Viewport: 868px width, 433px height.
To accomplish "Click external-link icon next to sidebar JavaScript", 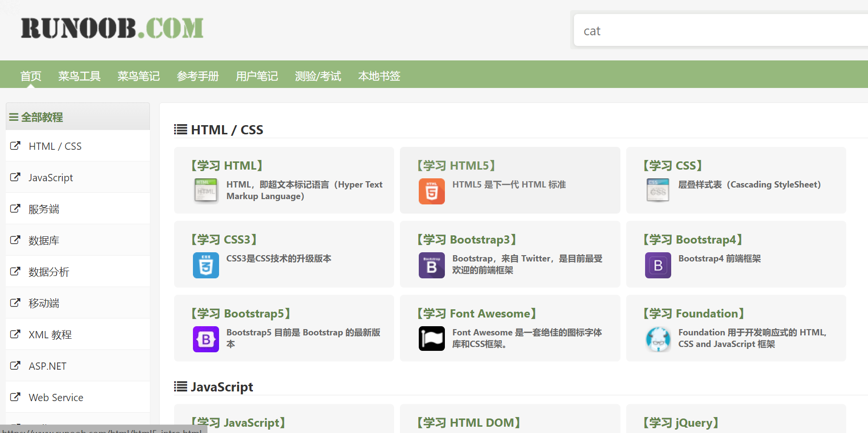I will click(x=15, y=177).
